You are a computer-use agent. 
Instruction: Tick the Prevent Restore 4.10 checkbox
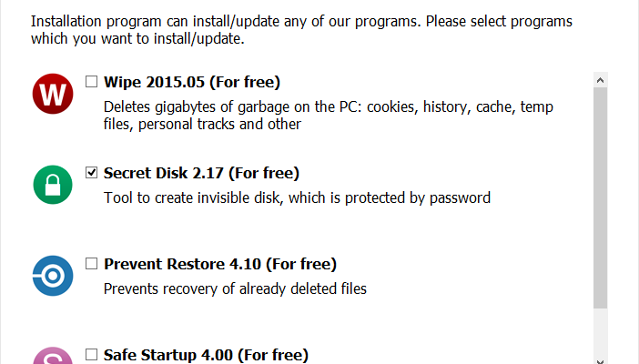[x=91, y=264]
